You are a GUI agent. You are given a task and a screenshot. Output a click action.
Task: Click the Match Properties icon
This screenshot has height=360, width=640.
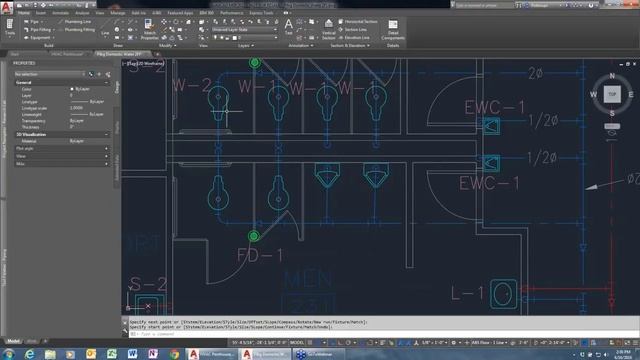click(149, 29)
